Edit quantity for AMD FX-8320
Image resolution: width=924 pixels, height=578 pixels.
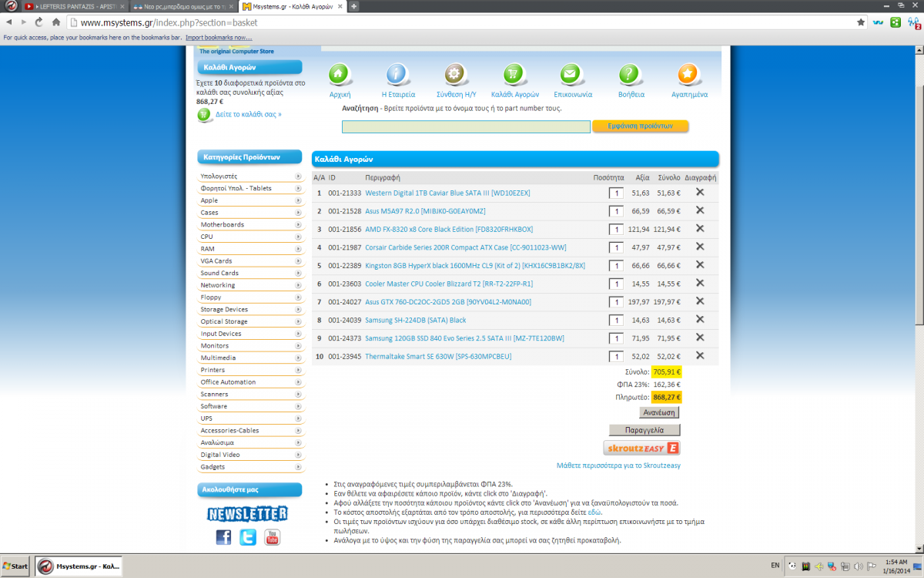pyautogui.click(x=616, y=229)
